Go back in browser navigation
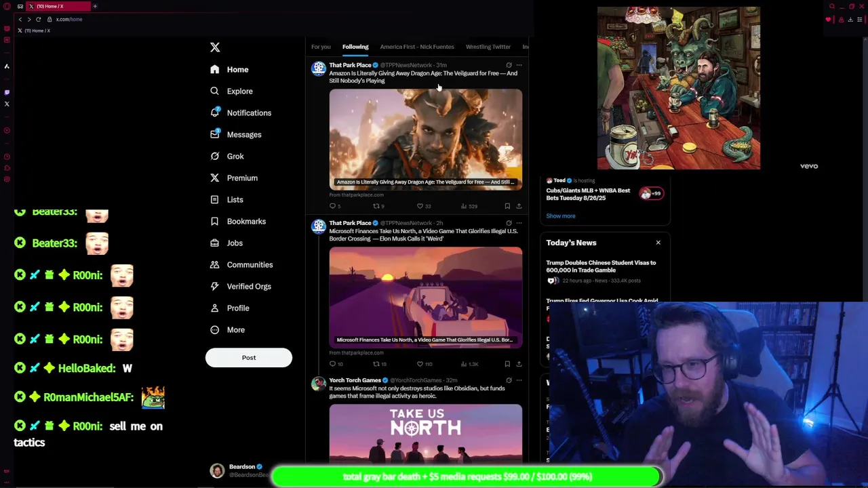868x488 pixels. click(x=20, y=19)
